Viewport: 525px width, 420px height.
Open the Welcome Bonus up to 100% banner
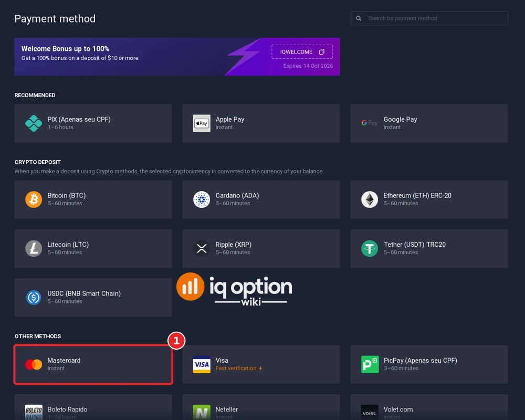(x=177, y=57)
